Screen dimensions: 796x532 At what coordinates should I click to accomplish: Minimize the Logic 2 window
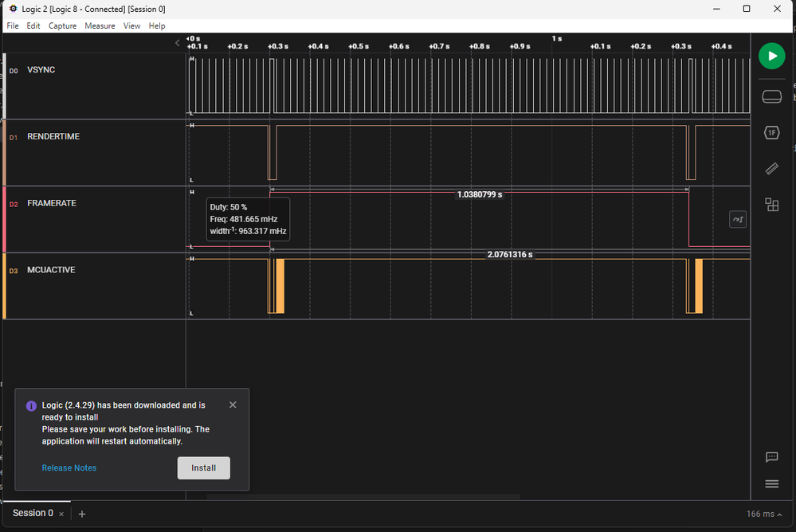[x=716, y=9]
